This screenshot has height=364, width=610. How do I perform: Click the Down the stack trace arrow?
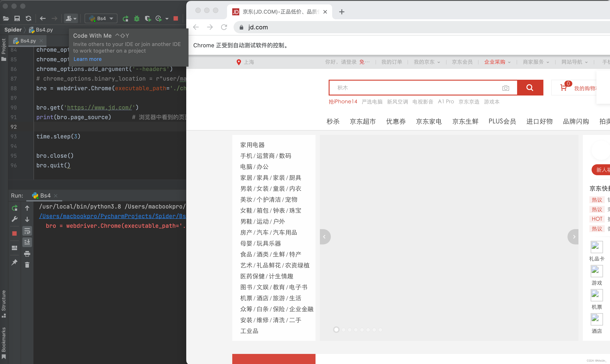27,219
